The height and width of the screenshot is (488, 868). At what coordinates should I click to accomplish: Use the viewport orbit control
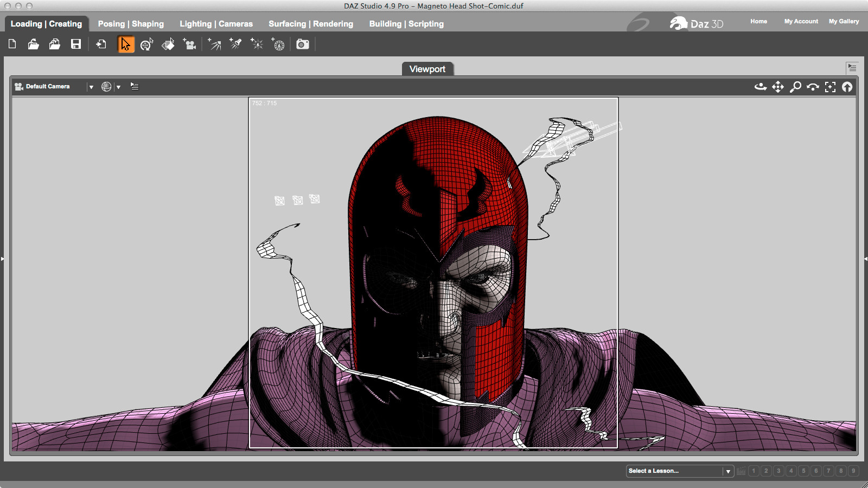(x=761, y=87)
